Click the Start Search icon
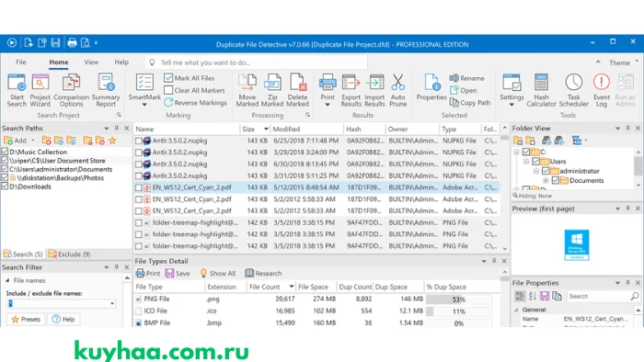This screenshot has width=644, height=362. (17, 90)
